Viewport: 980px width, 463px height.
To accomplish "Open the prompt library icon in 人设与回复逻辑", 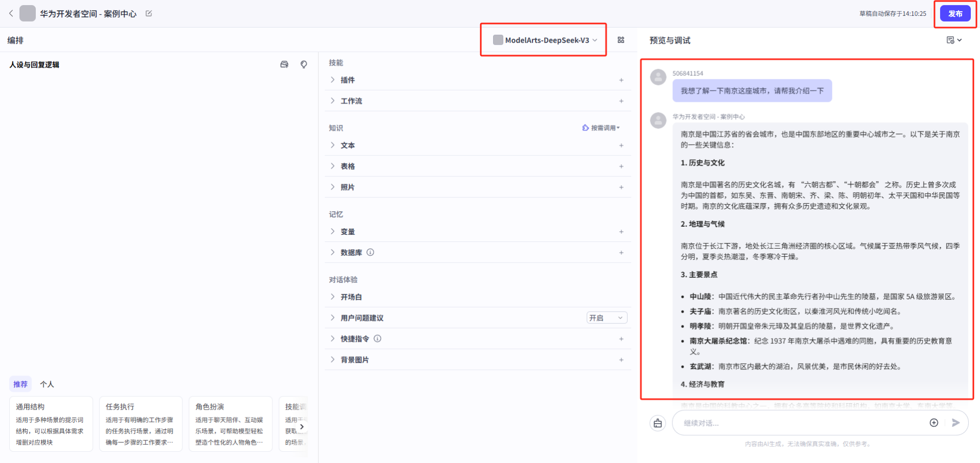I will [284, 64].
